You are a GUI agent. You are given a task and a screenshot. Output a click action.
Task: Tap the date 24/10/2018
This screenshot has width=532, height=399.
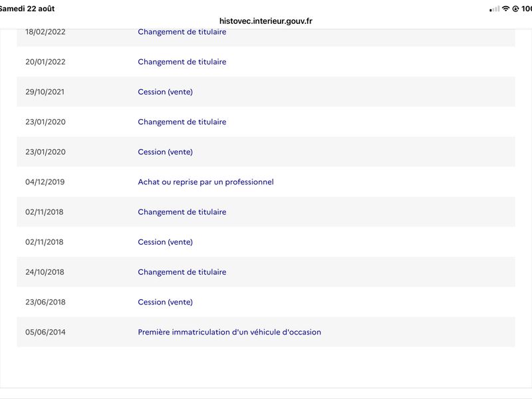(x=45, y=272)
